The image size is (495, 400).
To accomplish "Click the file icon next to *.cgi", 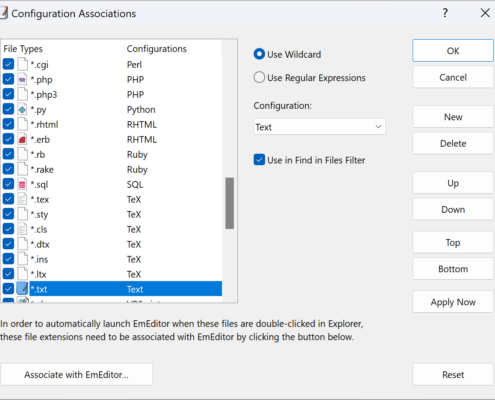I will click(x=22, y=64).
